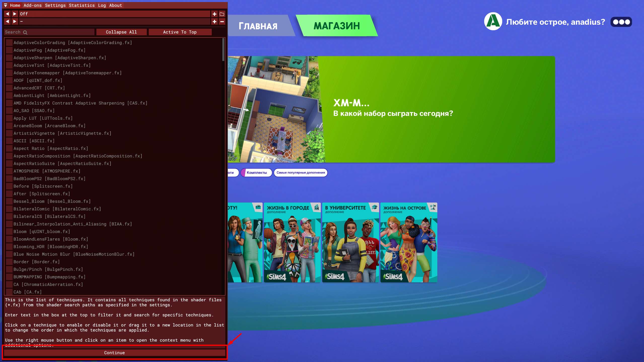644x362 pixels.
Task: Open the Off preset selection box
Action: [115, 14]
